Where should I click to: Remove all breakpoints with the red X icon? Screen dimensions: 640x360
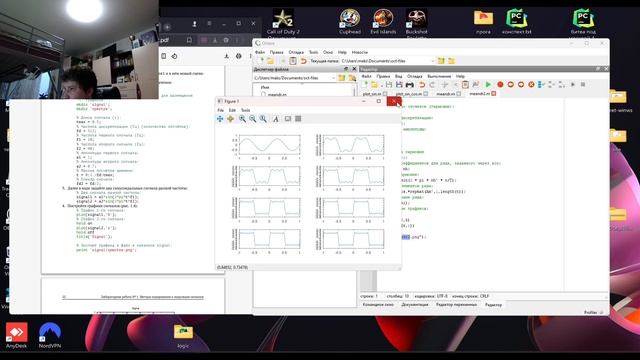point(531,84)
